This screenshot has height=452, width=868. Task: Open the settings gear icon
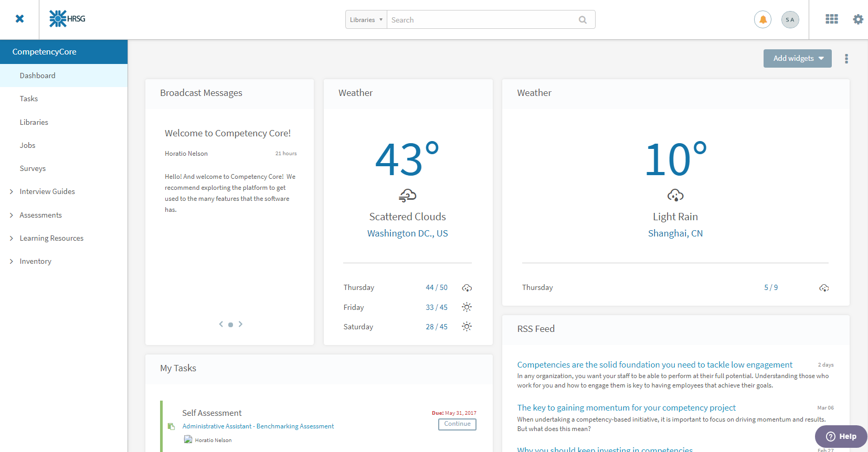click(x=858, y=19)
